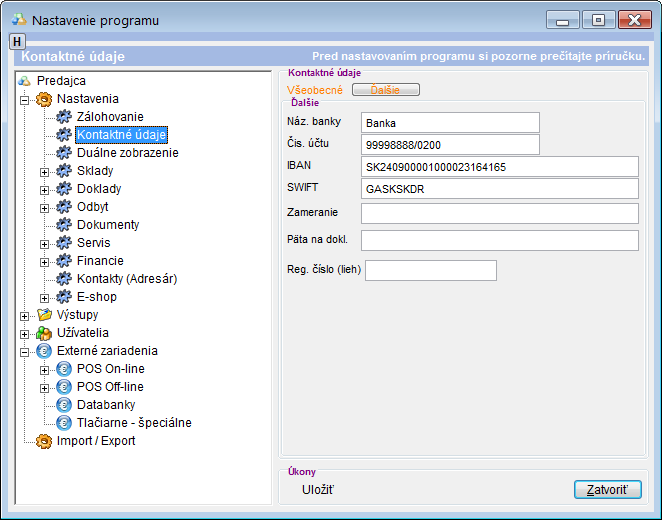
Task: Click the IBAN input field
Action: [x=499, y=167]
